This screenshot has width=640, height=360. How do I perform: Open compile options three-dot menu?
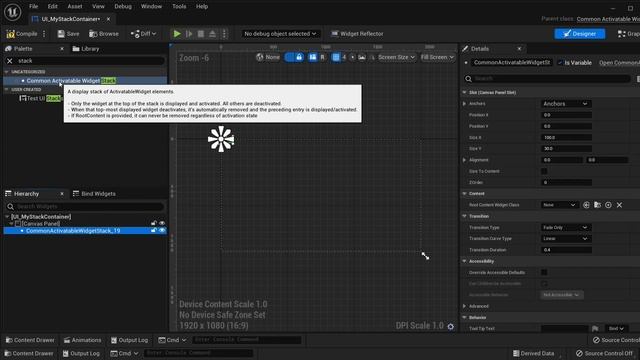[44, 34]
